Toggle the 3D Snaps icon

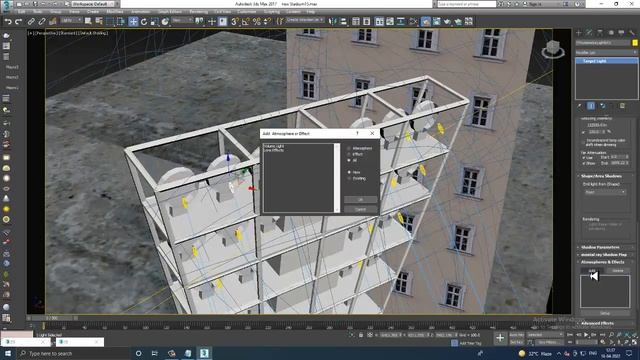click(x=234, y=21)
